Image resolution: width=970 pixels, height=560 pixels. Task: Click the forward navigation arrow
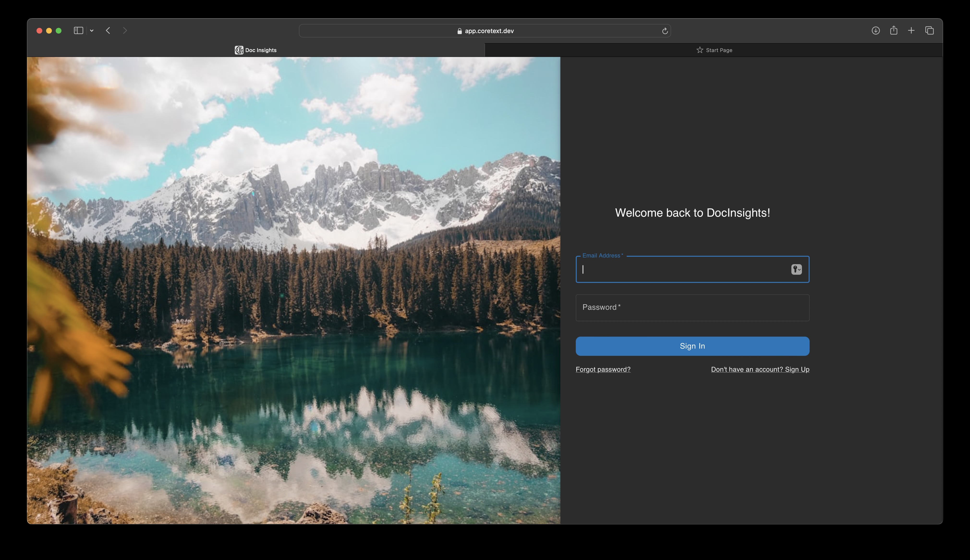125,30
